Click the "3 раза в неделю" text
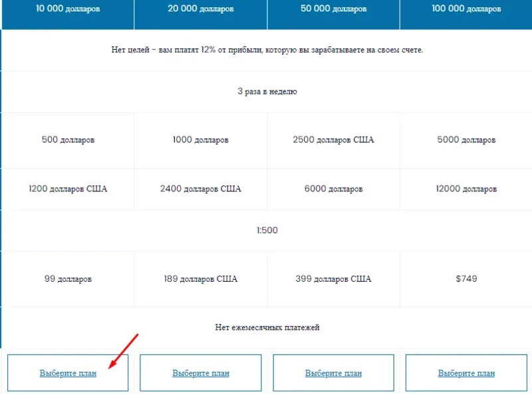 267,92
